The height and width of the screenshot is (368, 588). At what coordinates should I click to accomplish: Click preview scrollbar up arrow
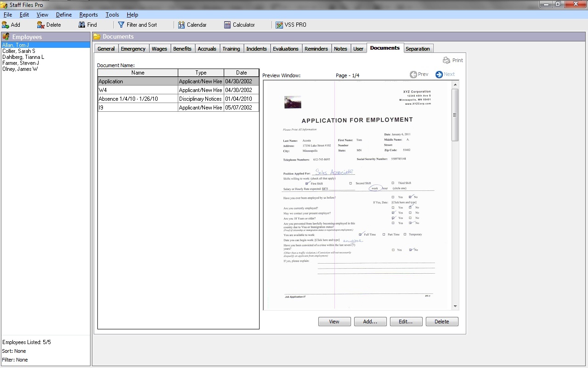pos(455,85)
